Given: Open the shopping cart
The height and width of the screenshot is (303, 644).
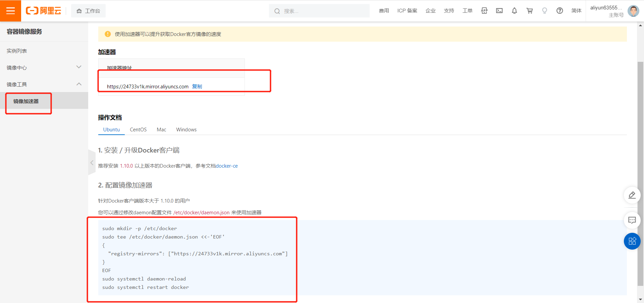Looking at the screenshot, I should 530,11.
